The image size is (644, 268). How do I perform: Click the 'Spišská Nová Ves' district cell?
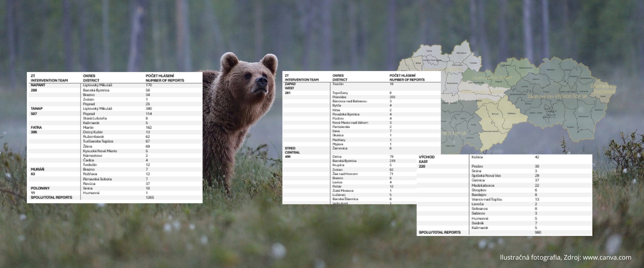[486, 176]
